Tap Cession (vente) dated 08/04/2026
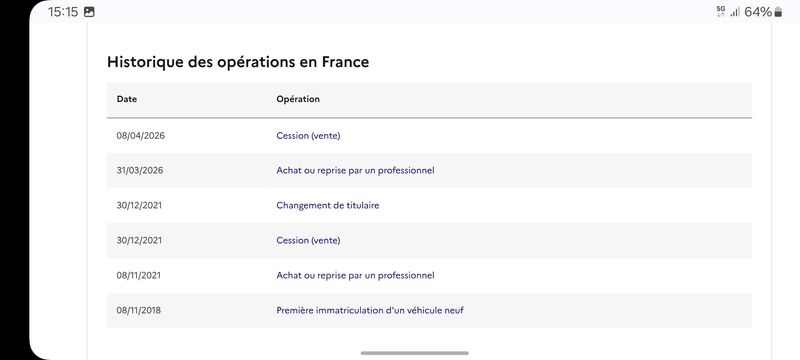 pyautogui.click(x=308, y=136)
